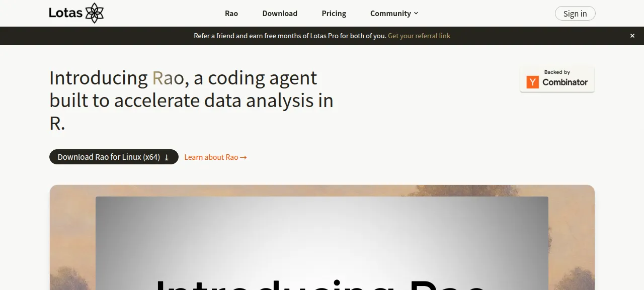
Task: Click the download arrow icon in the button
Action: click(x=167, y=157)
